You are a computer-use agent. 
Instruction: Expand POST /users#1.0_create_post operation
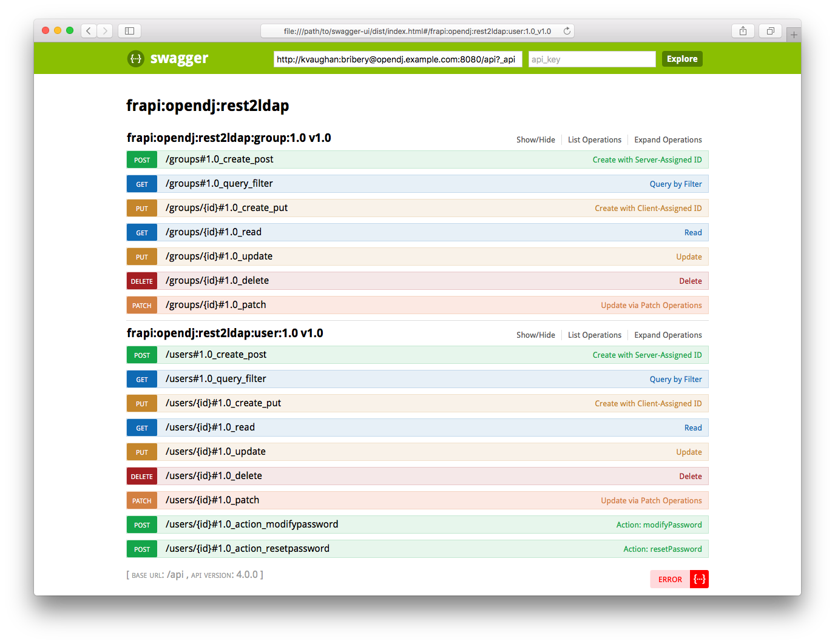pos(417,355)
